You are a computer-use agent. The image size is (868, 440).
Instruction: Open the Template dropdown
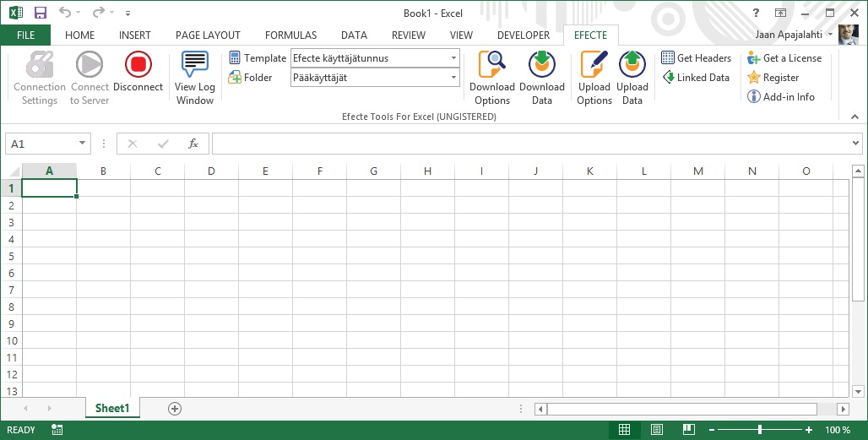(453, 58)
